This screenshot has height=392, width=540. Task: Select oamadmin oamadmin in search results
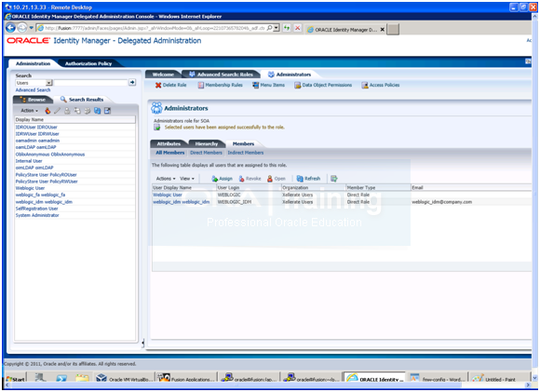pos(37,141)
